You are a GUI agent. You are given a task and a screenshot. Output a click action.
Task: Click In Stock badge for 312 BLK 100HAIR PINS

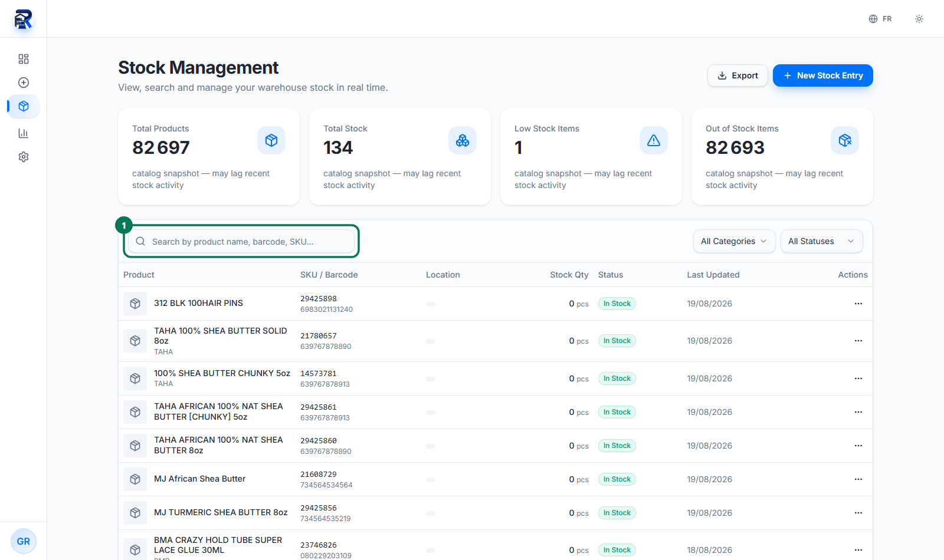617,304
